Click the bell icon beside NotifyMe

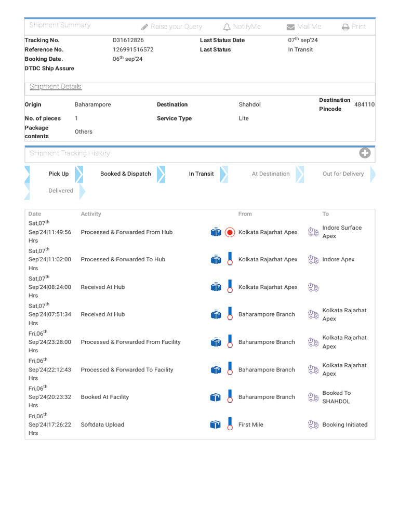pos(227,27)
